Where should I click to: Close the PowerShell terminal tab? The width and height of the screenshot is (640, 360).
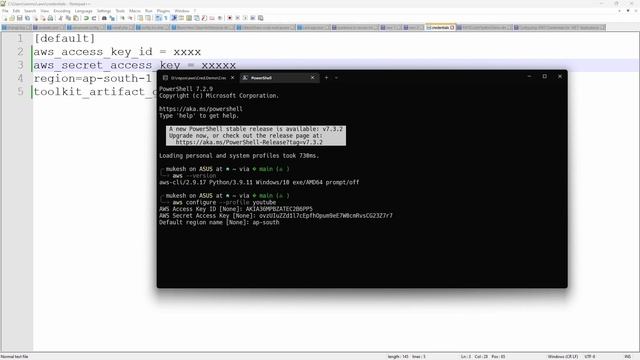313,78
